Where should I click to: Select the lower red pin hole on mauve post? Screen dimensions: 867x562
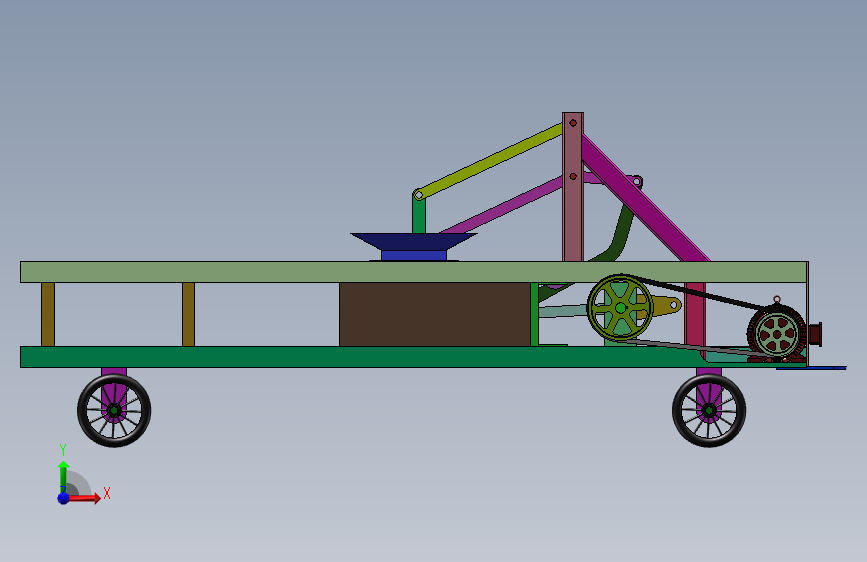pyautogui.click(x=573, y=176)
